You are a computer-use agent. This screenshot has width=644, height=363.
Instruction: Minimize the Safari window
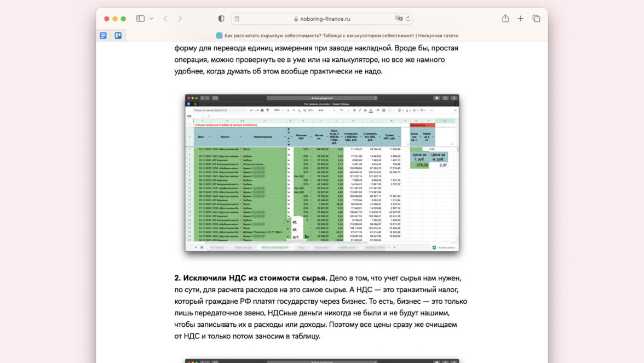coord(115,19)
